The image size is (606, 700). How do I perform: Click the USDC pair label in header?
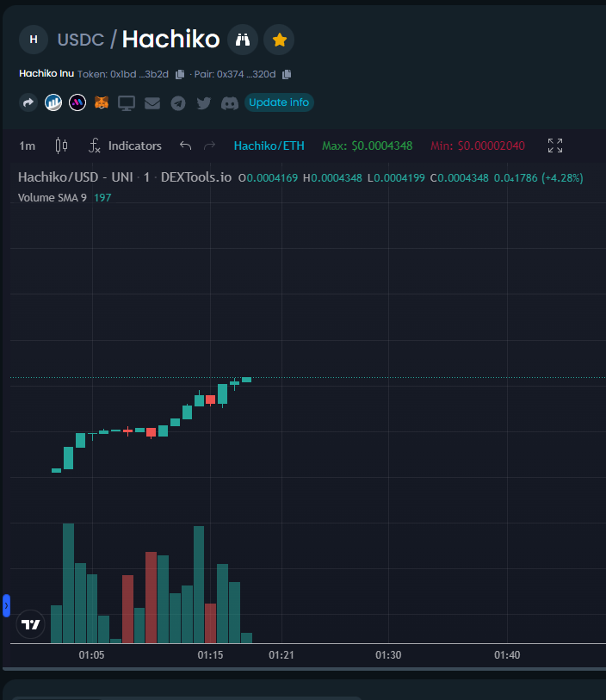pyautogui.click(x=81, y=40)
